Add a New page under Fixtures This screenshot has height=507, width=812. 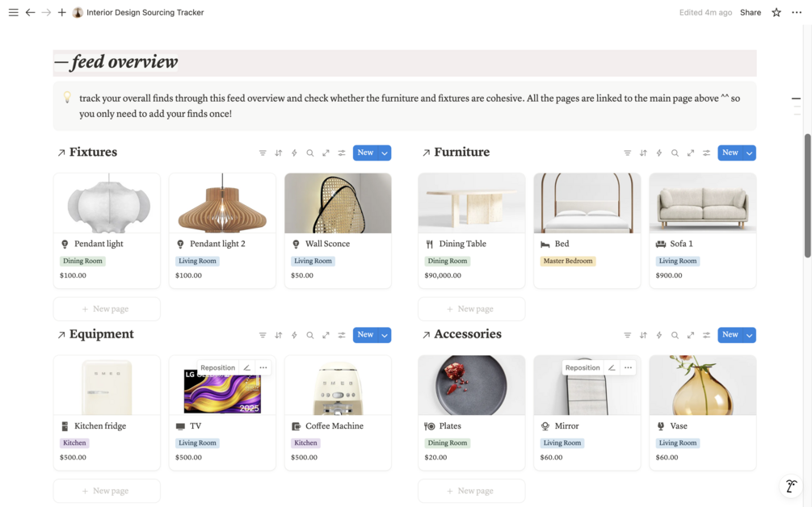pyautogui.click(x=106, y=308)
